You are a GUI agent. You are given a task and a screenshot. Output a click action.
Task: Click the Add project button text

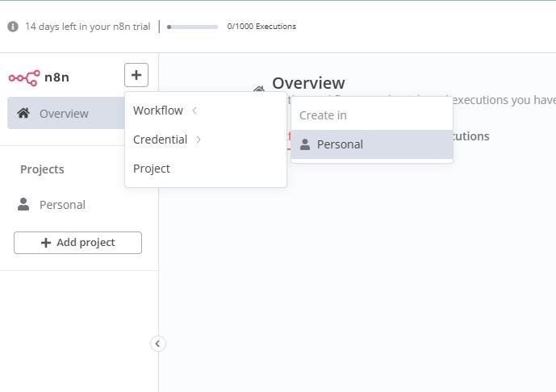point(86,243)
